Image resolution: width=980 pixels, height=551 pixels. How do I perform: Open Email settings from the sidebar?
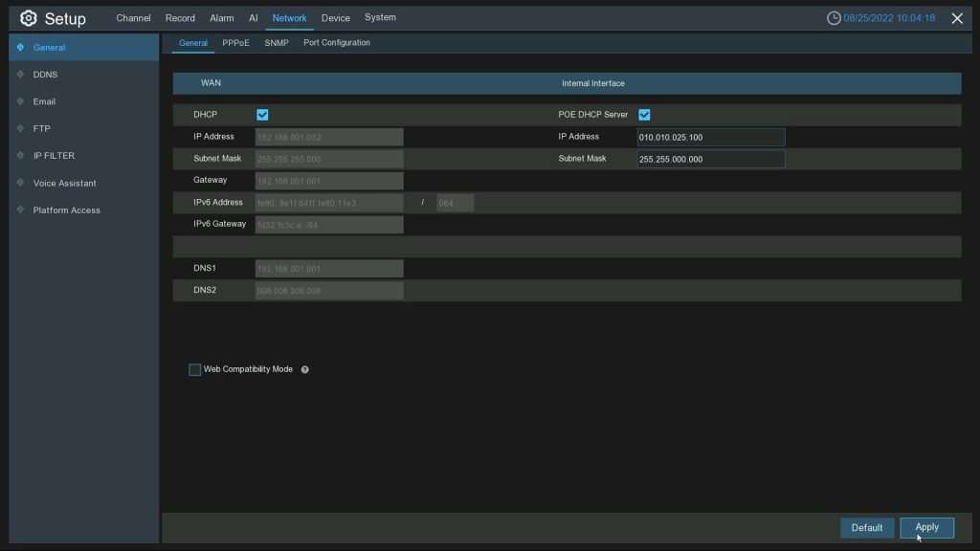(x=44, y=100)
